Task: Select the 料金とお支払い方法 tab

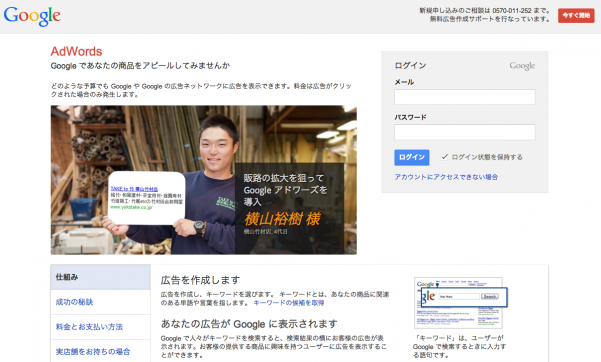Action: (x=100, y=327)
